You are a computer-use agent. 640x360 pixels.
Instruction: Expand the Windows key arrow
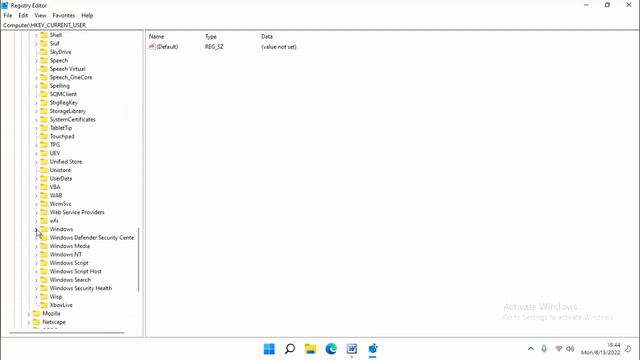(x=36, y=229)
